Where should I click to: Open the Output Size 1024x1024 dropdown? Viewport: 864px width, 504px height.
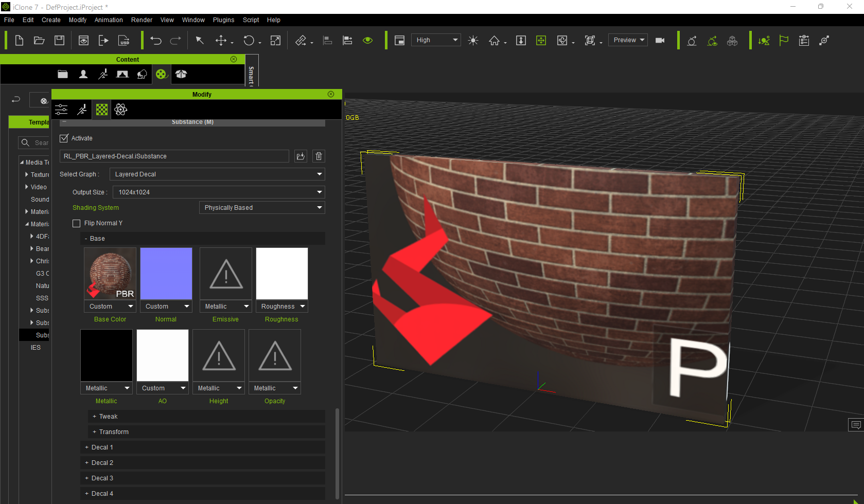219,192
